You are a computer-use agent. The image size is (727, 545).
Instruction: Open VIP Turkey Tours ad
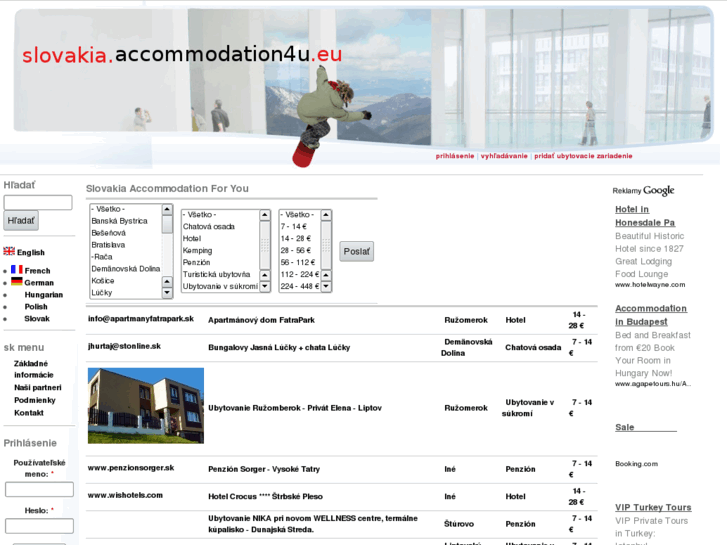tap(653, 507)
